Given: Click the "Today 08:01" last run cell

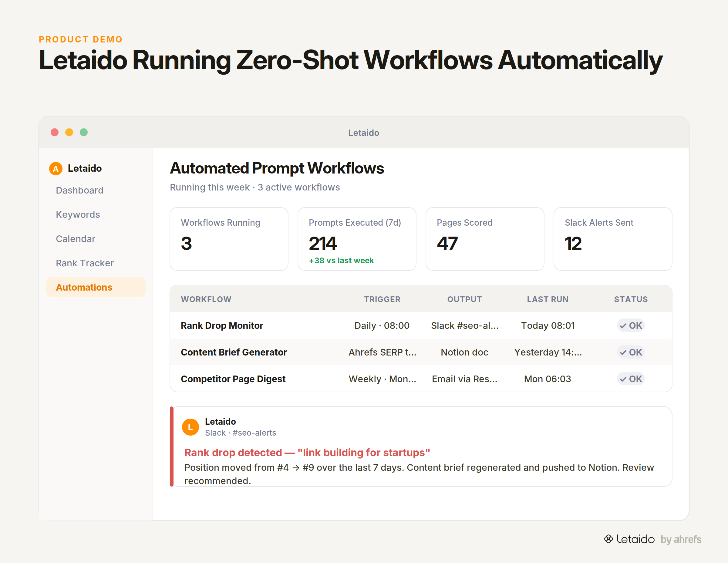Looking at the screenshot, I should 548,326.
